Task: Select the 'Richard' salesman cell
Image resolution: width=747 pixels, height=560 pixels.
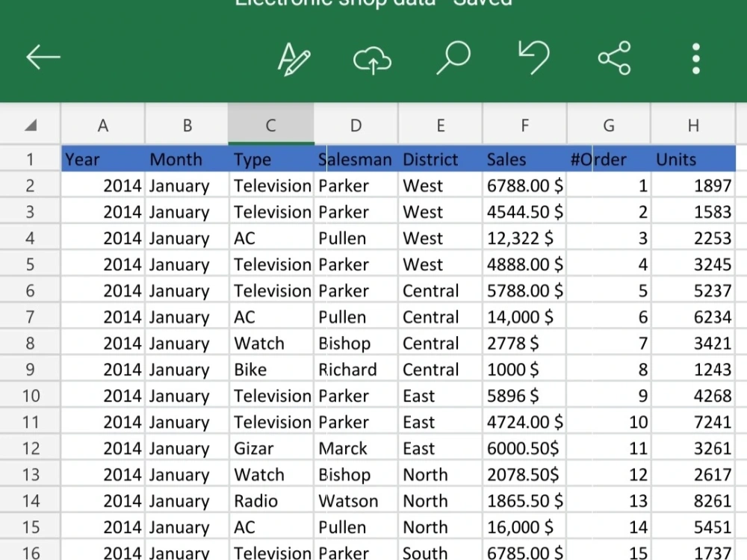Action: [356, 369]
